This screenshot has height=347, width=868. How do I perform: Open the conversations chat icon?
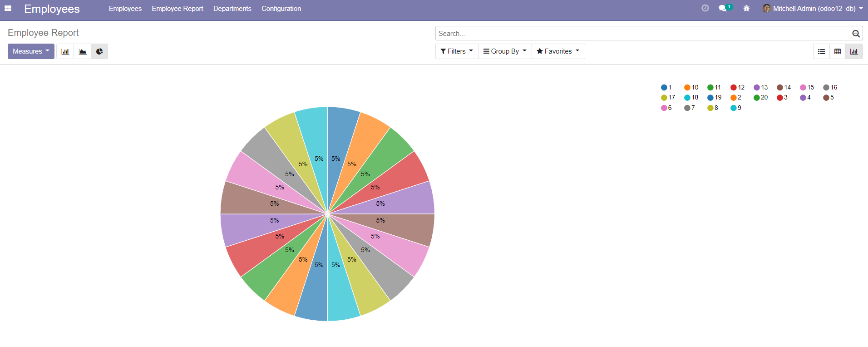[x=723, y=8]
